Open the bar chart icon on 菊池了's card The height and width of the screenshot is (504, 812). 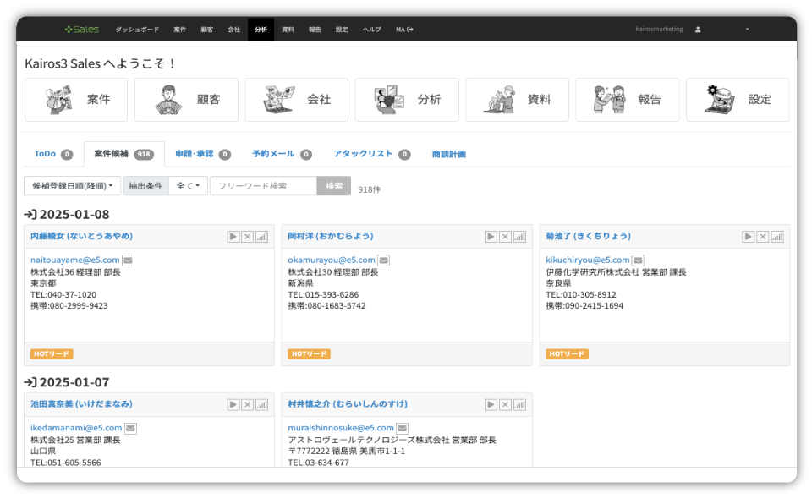pos(777,237)
